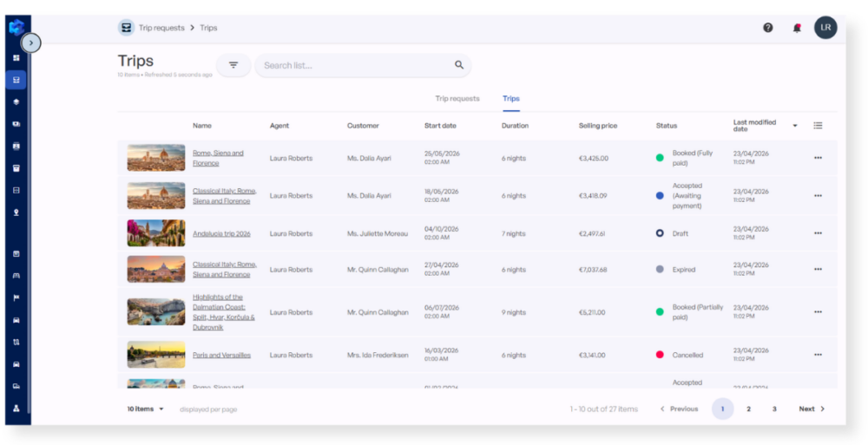Screen dimensions: 868x445
Task: Sort by the Status column header
Action: pyautogui.click(x=667, y=126)
